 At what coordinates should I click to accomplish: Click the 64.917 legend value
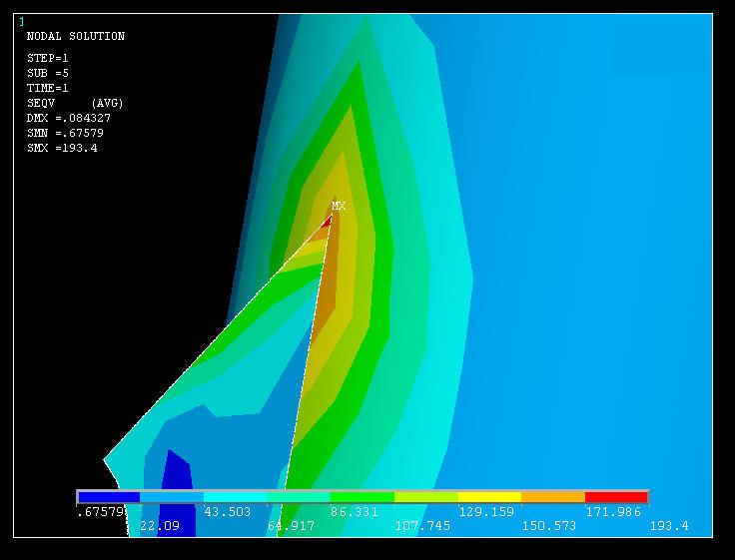click(x=291, y=526)
